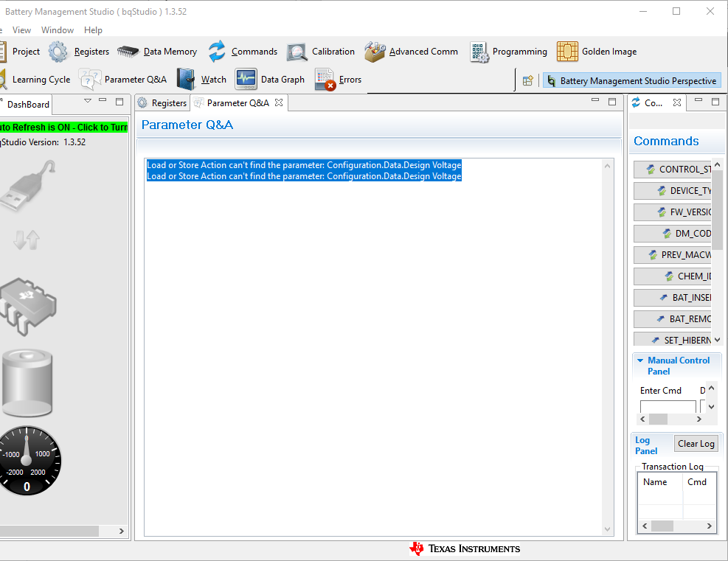728x561 pixels.
Task: Minimize the DashBoard panel
Action: click(103, 100)
